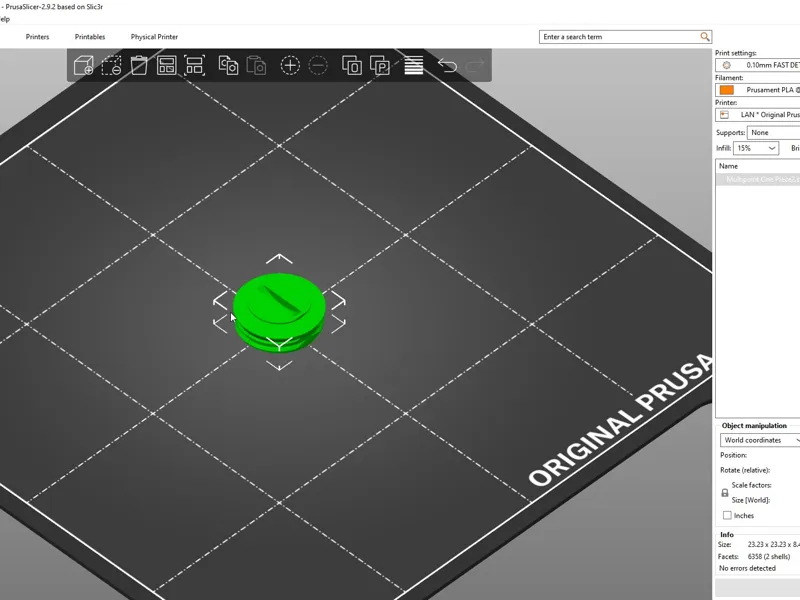Remove an instance with the minus icon
Screen dimensions: 800x600
(x=318, y=66)
